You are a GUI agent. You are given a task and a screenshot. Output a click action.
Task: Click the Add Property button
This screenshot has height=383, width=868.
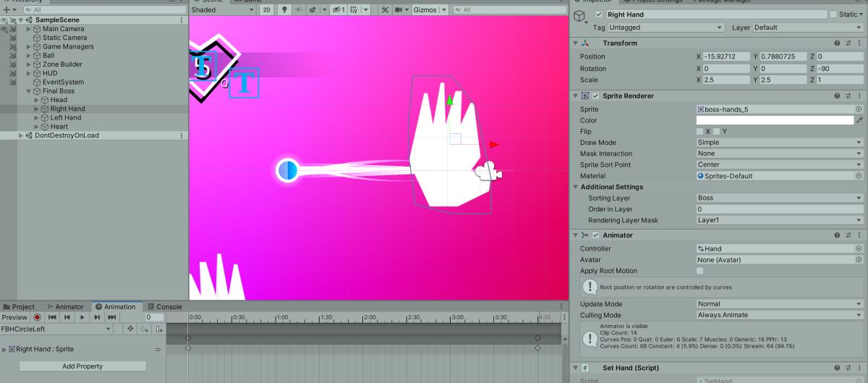82,366
